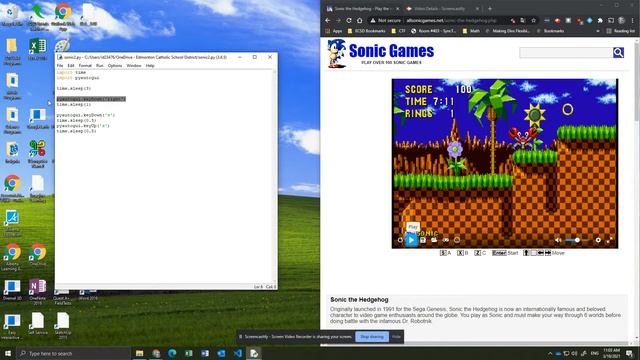Click the Sonic Games search input box
Image resolution: width=640 pixels, height=360 pixels.
(x=566, y=52)
